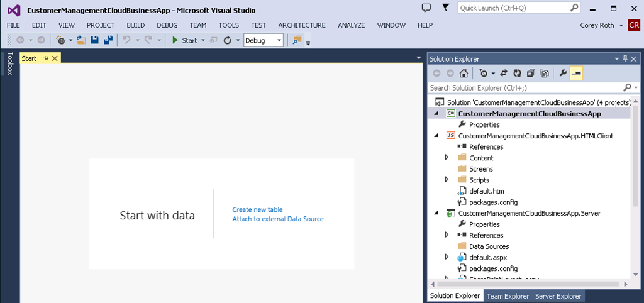Click the Save toolbar icon
This screenshot has height=303, width=644.
pos(94,40)
